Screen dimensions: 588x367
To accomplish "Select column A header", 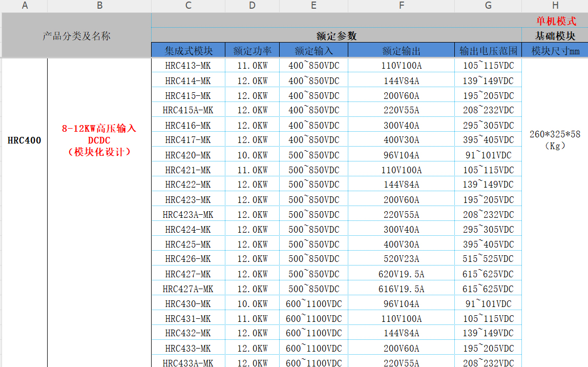I will coord(25,6).
